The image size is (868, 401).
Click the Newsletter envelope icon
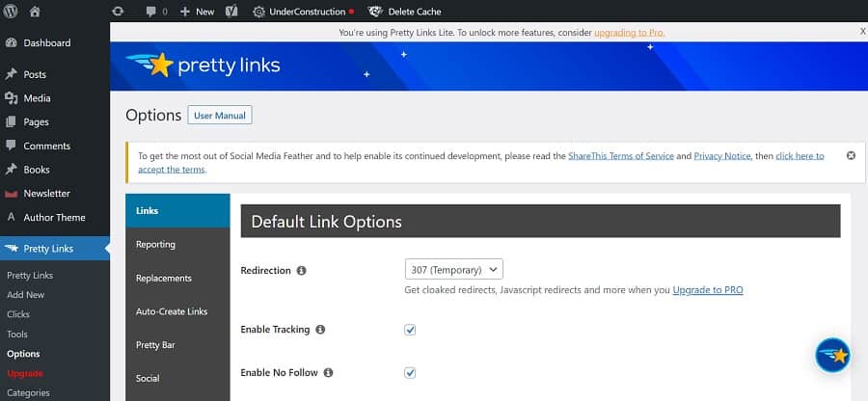[x=11, y=194]
